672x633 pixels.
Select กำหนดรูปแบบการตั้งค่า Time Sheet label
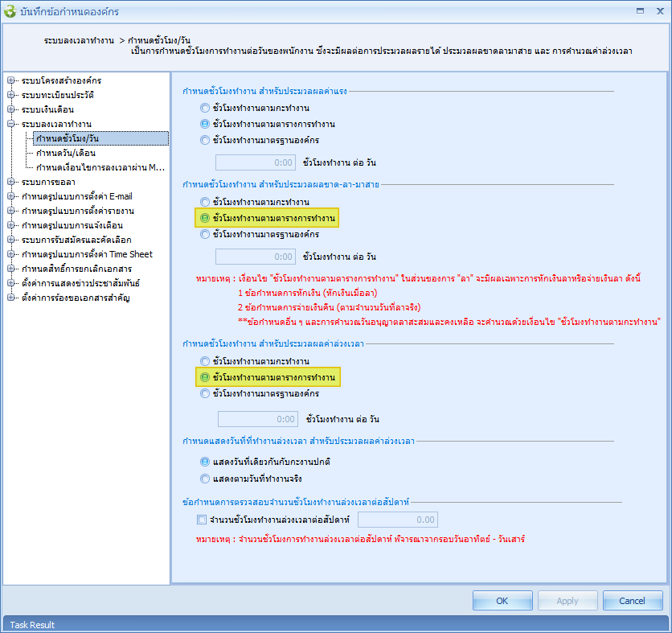pos(87,254)
